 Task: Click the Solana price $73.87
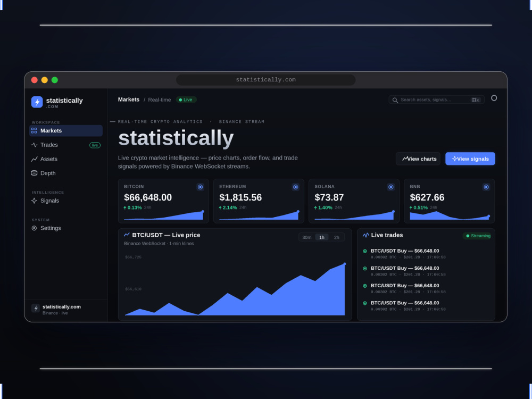tap(329, 197)
